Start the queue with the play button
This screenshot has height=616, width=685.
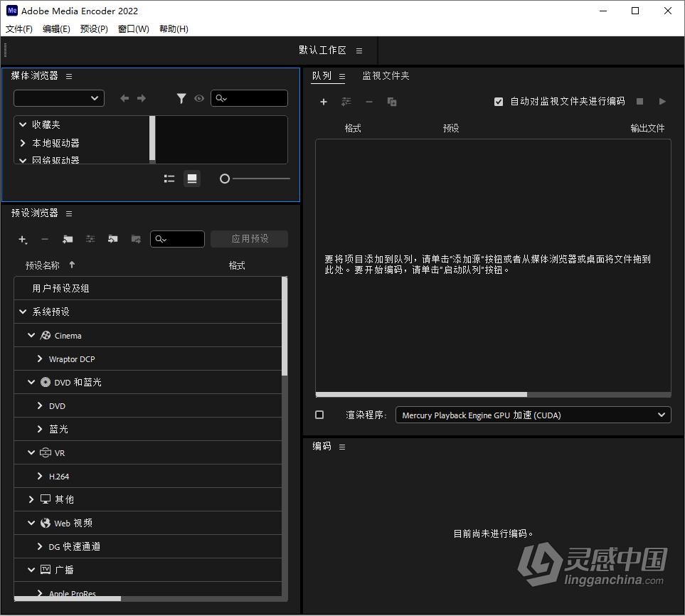(662, 102)
